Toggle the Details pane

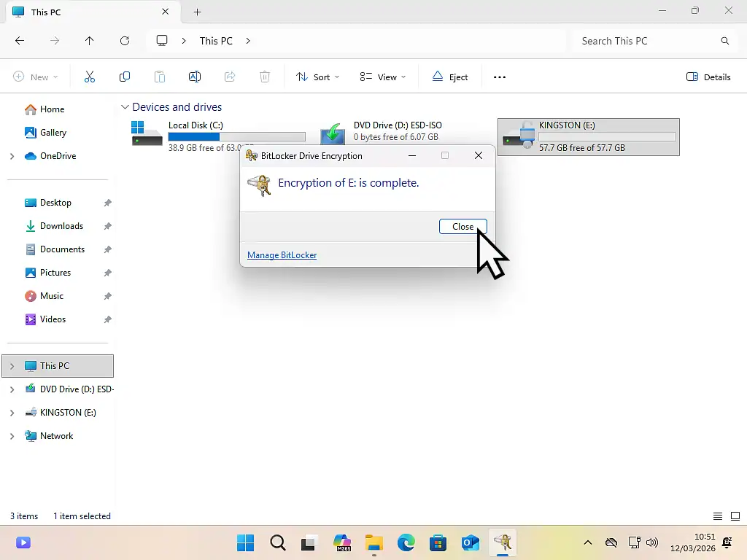(x=708, y=76)
